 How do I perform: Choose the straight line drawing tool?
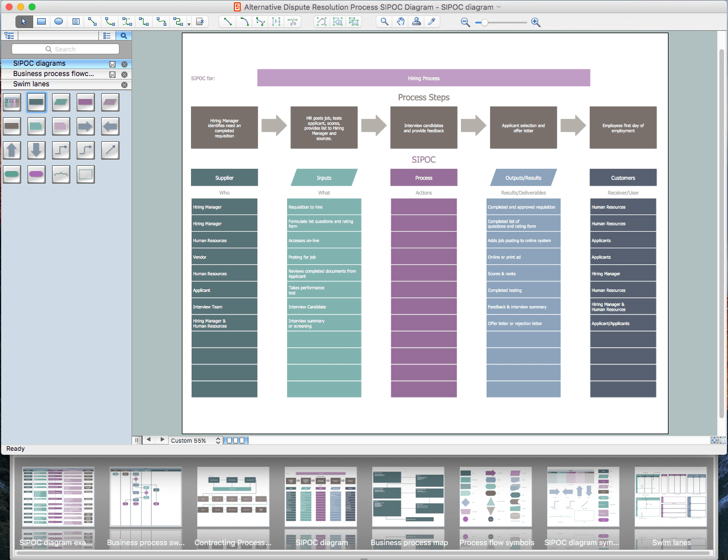(x=228, y=22)
